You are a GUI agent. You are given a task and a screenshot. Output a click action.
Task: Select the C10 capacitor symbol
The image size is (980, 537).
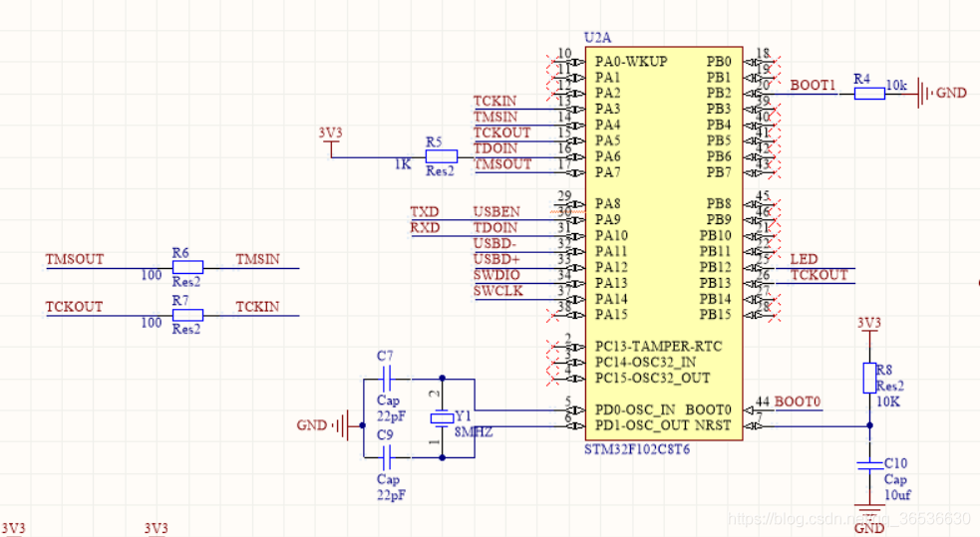[x=869, y=464]
